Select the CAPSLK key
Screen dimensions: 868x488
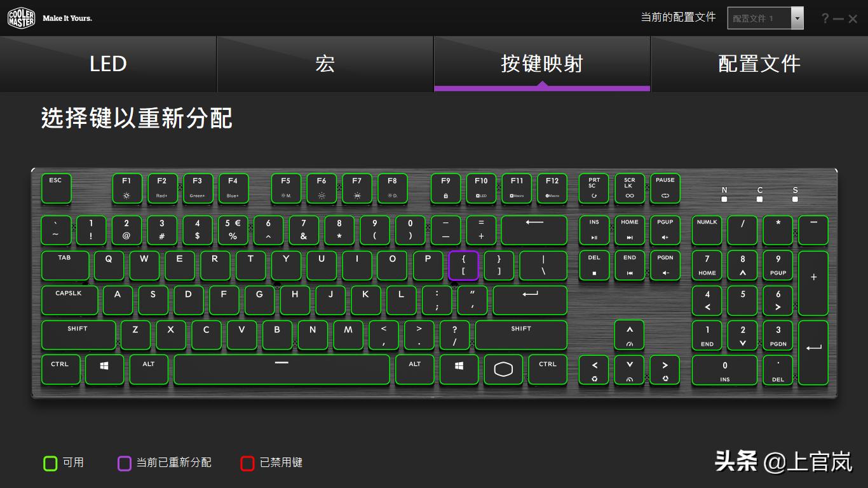[69, 301]
